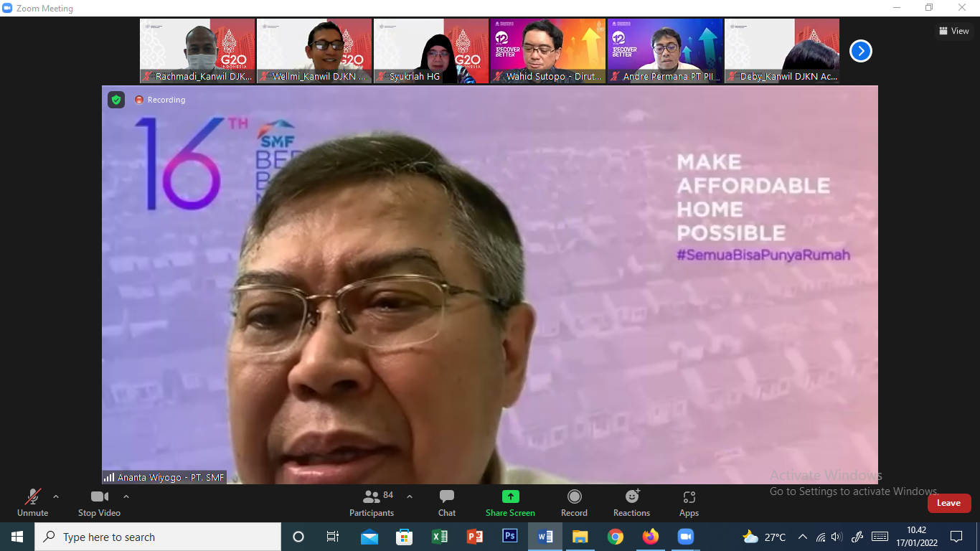Click the Windows search box
This screenshot has height=551, width=980.
pyautogui.click(x=158, y=537)
